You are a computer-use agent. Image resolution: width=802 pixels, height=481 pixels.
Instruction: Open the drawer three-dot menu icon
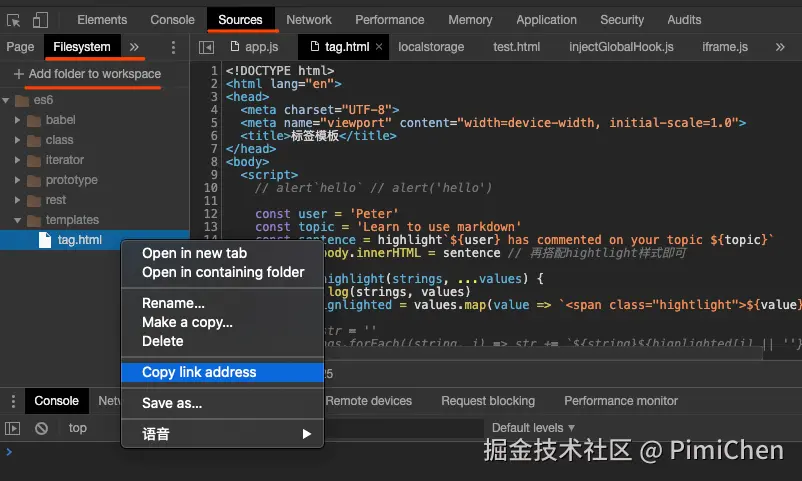[x=13, y=401]
